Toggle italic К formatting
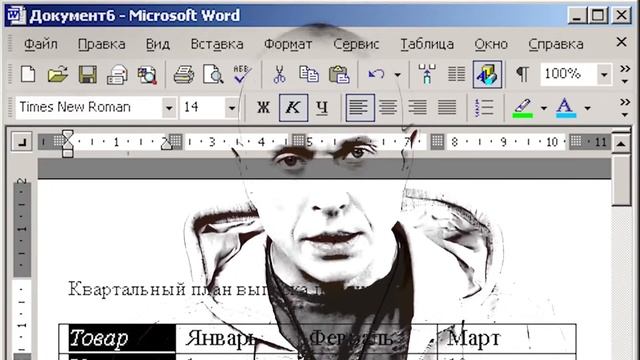The width and height of the screenshot is (640, 360). pyautogui.click(x=293, y=108)
